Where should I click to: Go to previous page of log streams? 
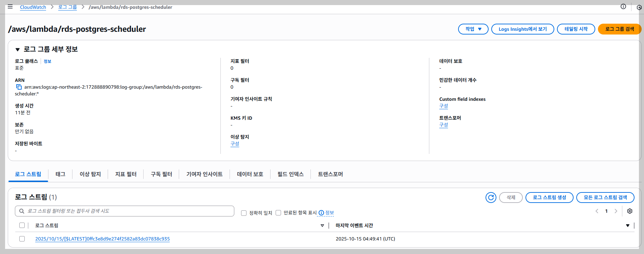point(597,211)
